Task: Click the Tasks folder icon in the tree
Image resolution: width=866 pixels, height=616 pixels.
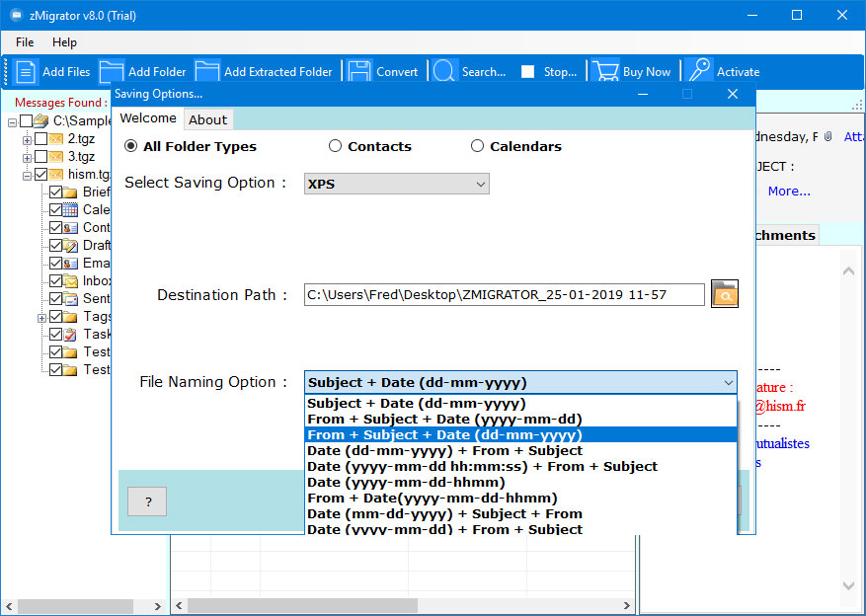Action: coord(70,334)
